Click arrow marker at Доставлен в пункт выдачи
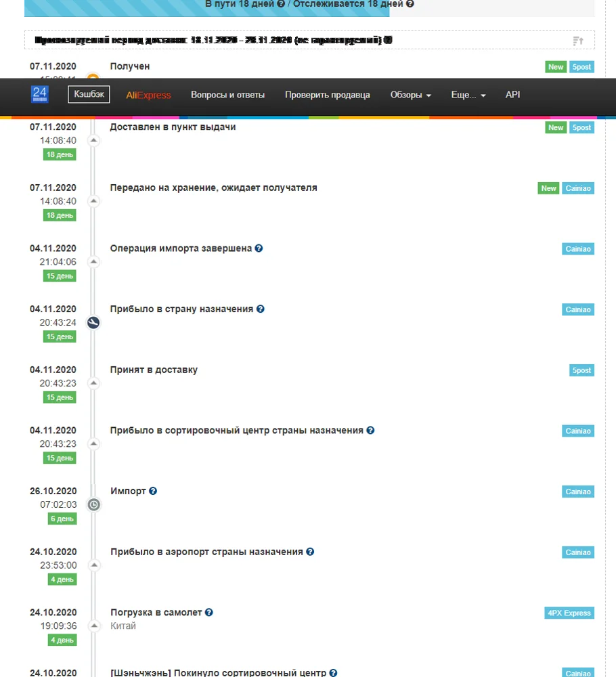This screenshot has height=677, width=616. pyautogui.click(x=93, y=140)
